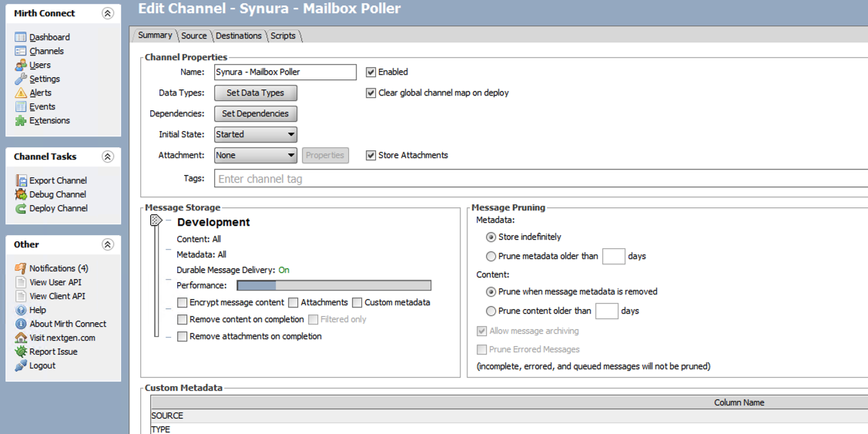Uncheck the Enabled checkbox
Image resolution: width=868 pixels, height=434 pixels.
[371, 72]
